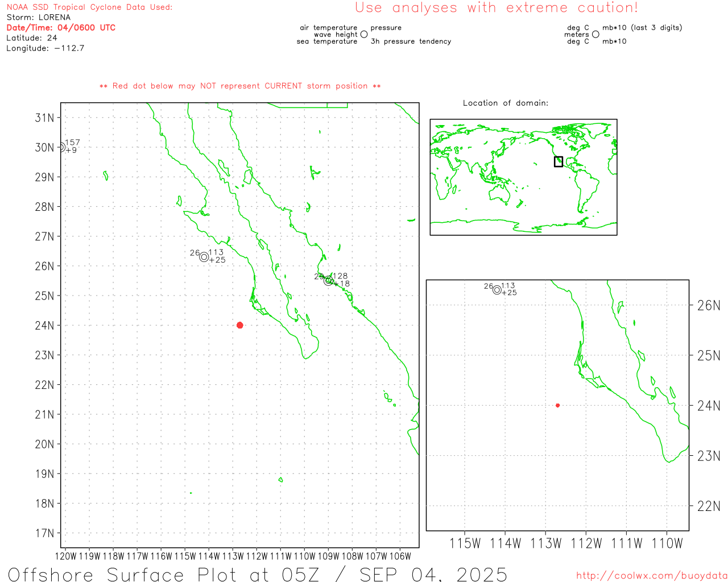Click the '113W' longitude label under main map
The width and height of the screenshot is (728, 582).
point(233,556)
